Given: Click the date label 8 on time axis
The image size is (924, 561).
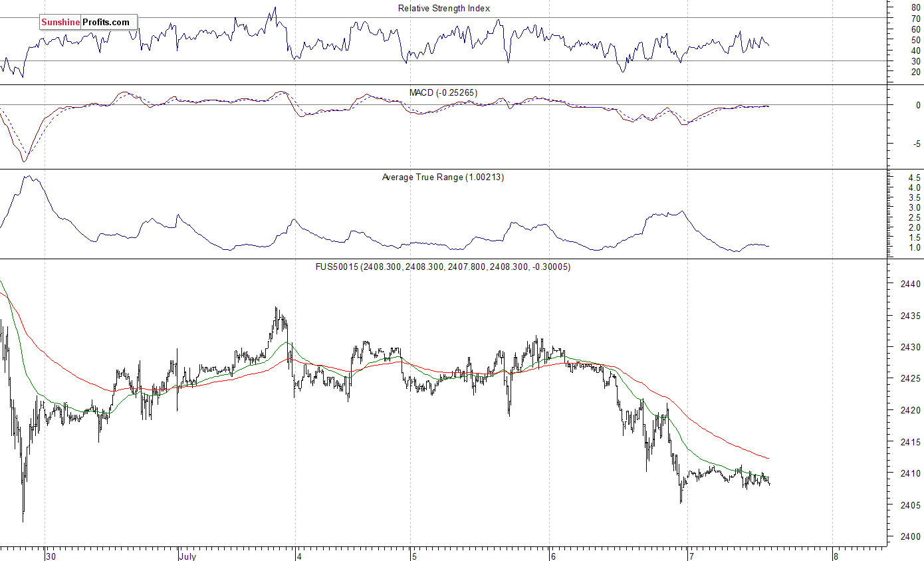Looking at the screenshot, I should (x=836, y=556).
